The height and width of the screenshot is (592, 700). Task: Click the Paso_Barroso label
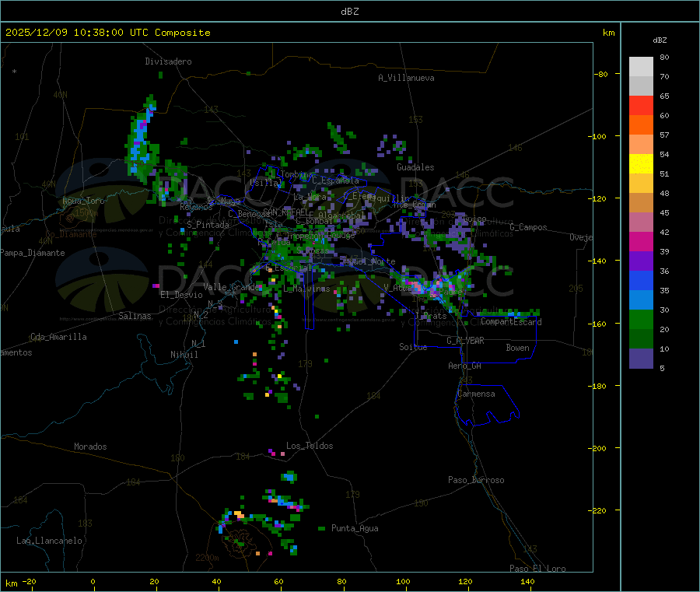click(x=476, y=480)
